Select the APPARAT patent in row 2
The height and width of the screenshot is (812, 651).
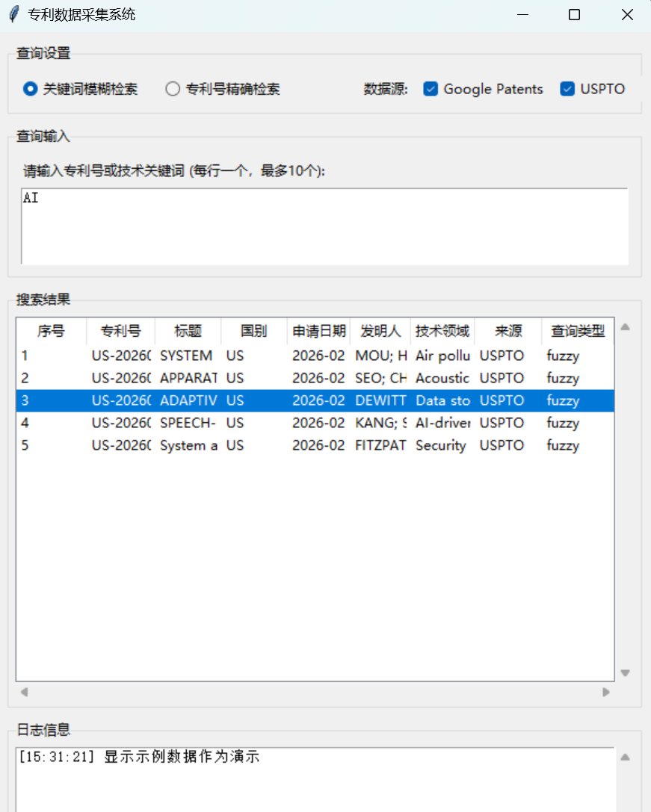pos(299,378)
